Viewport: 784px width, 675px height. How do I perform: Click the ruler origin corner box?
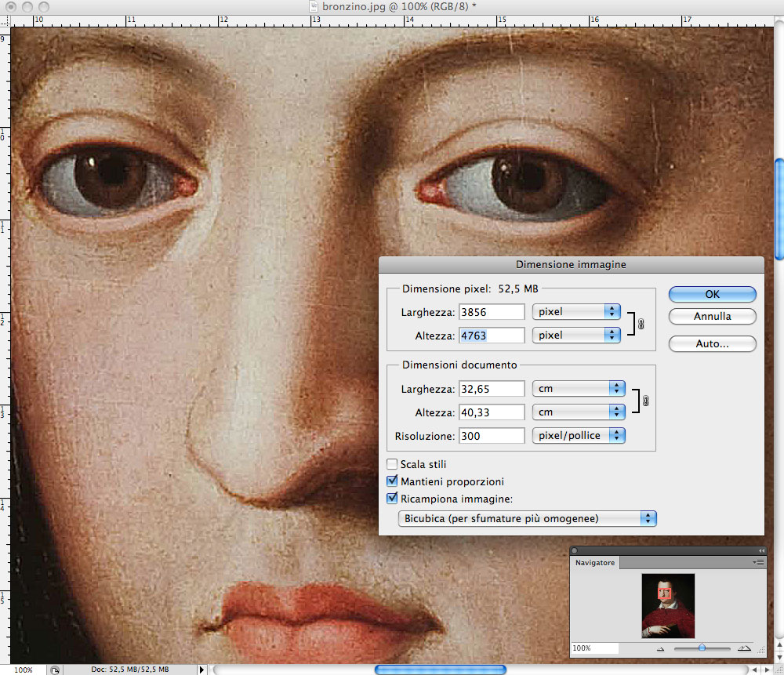5,21
